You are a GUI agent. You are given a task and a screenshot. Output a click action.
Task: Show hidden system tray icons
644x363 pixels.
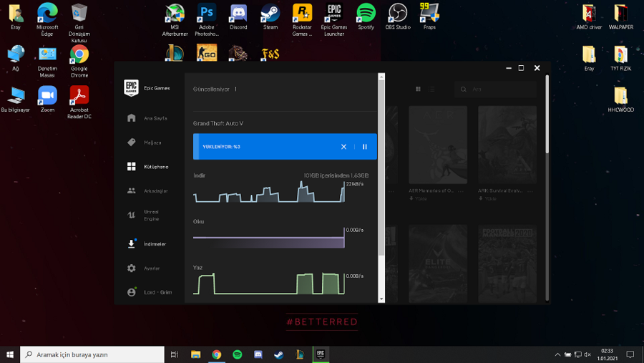pyautogui.click(x=557, y=354)
